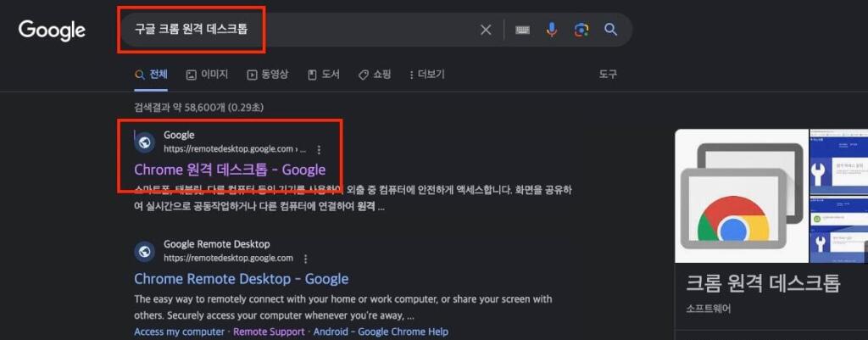The image size is (868, 340).
Task: Click the Chrome Remote Desktop logo thumbnail
Action: click(x=739, y=196)
